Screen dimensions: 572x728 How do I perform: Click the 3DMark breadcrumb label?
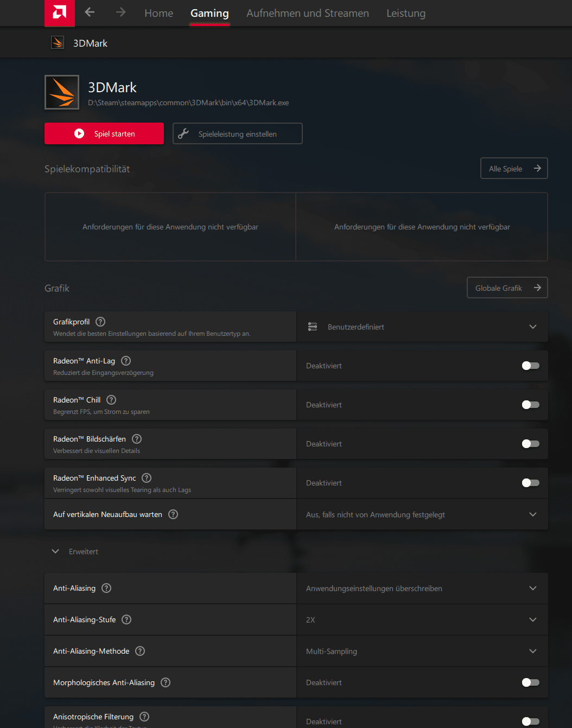(90, 43)
